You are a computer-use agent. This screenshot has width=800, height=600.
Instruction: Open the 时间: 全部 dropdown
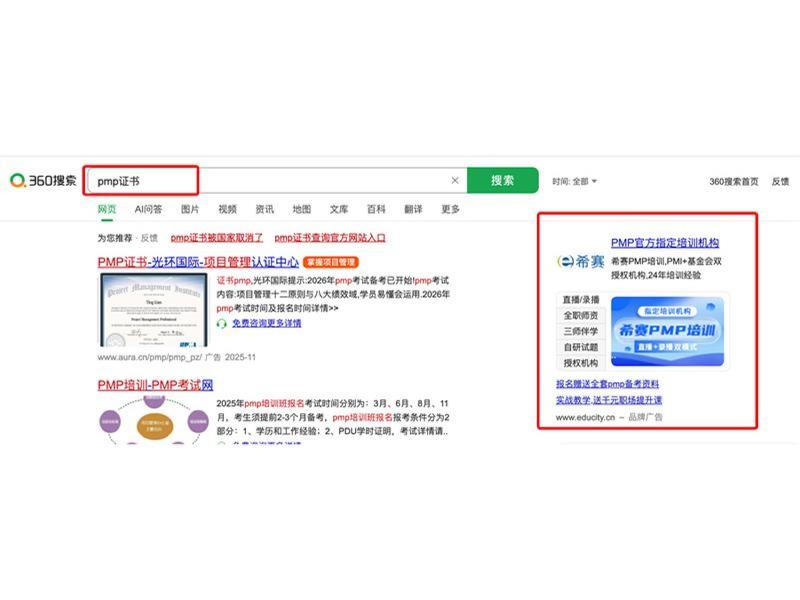(574, 181)
